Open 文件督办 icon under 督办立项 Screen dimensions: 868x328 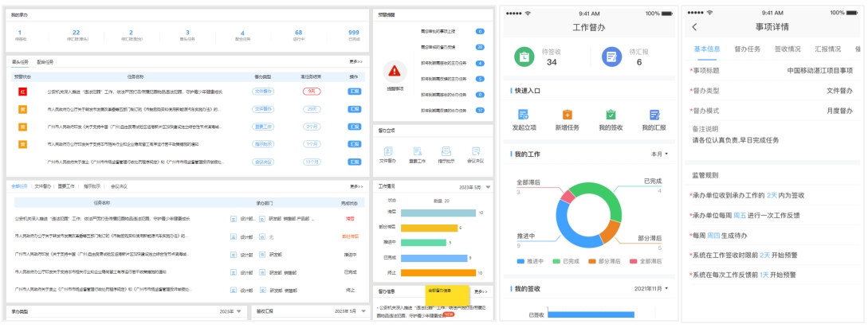pyautogui.click(x=388, y=151)
